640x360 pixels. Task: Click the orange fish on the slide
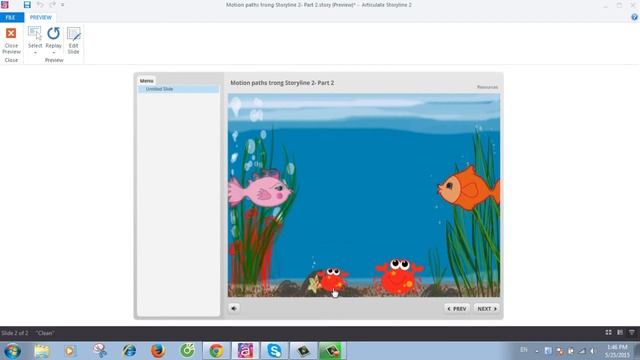tap(469, 188)
